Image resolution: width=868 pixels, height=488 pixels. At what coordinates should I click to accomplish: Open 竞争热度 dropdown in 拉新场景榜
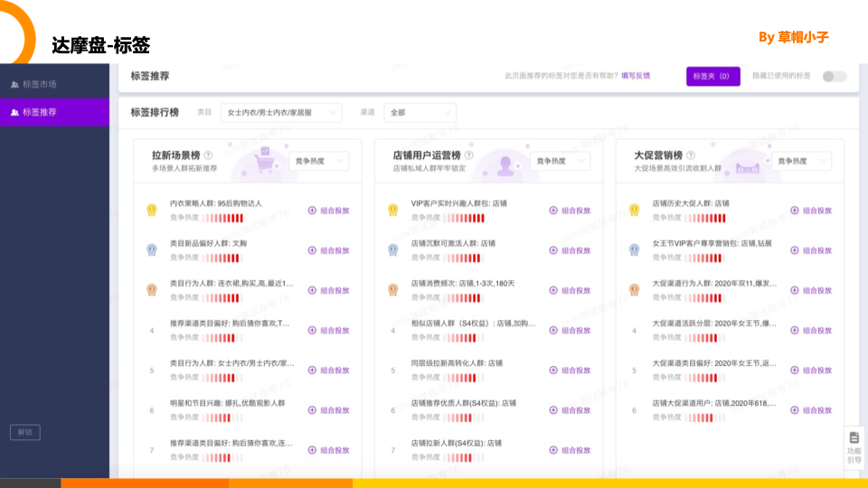[x=319, y=161]
